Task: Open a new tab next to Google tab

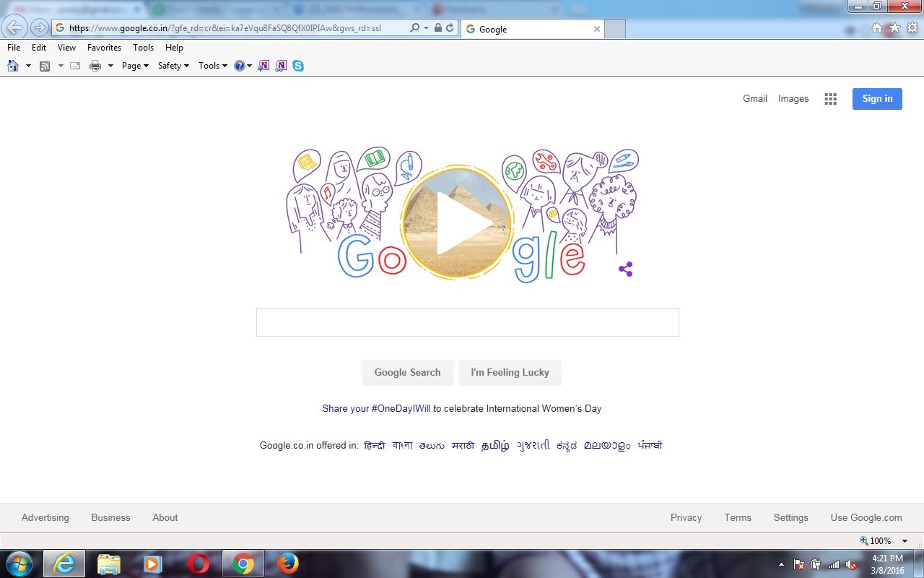Action: click(614, 29)
